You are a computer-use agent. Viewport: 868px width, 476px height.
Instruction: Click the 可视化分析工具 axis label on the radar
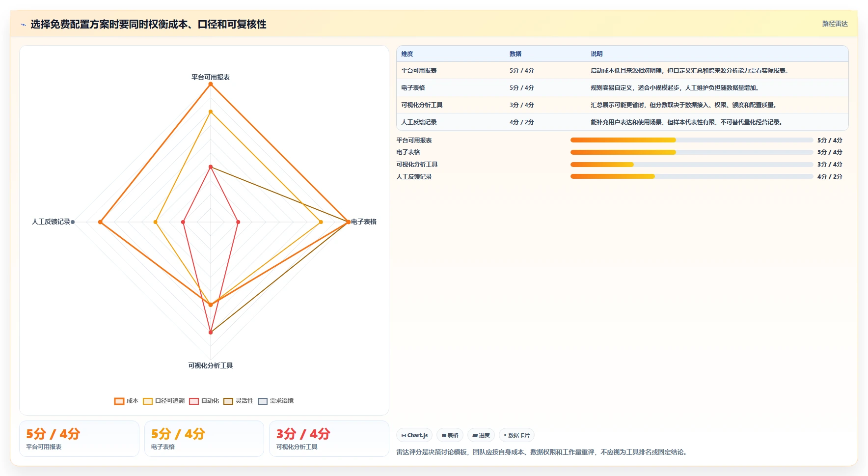pyautogui.click(x=211, y=365)
